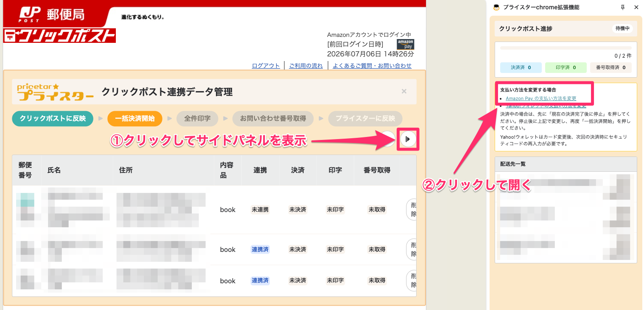Screen dimensions: 644x310
Task: Click the 進化するぬくもり。 slogan text
Action: point(143,17)
